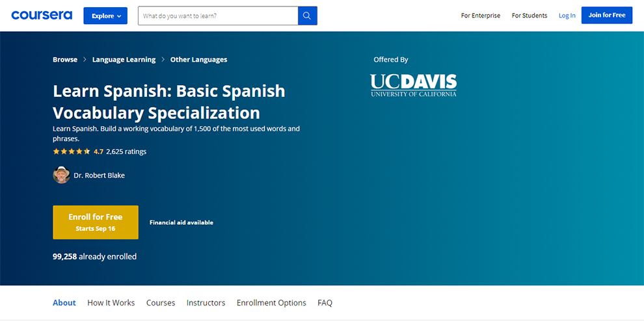Go to Other Languages breadcrumb

(199, 60)
